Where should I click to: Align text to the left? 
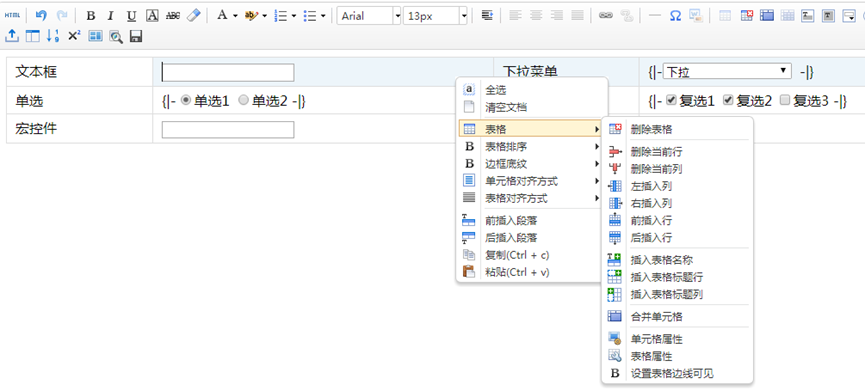pyautogui.click(x=515, y=15)
